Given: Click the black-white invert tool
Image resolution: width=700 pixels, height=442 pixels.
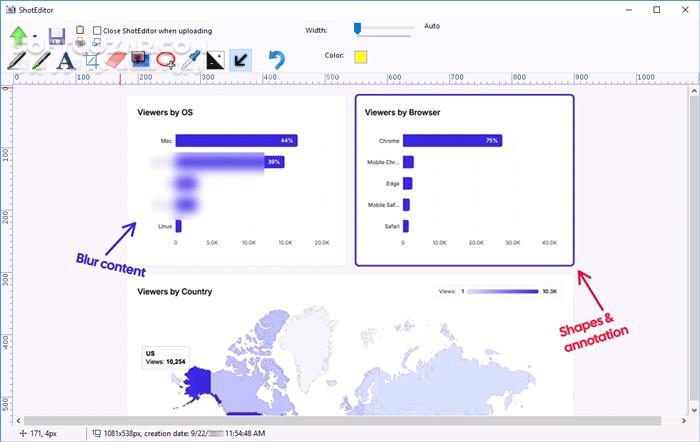Looking at the screenshot, I should (215, 60).
